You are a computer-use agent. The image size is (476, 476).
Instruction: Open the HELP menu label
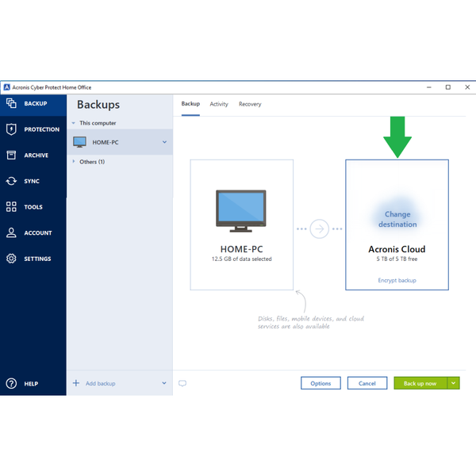click(x=31, y=384)
